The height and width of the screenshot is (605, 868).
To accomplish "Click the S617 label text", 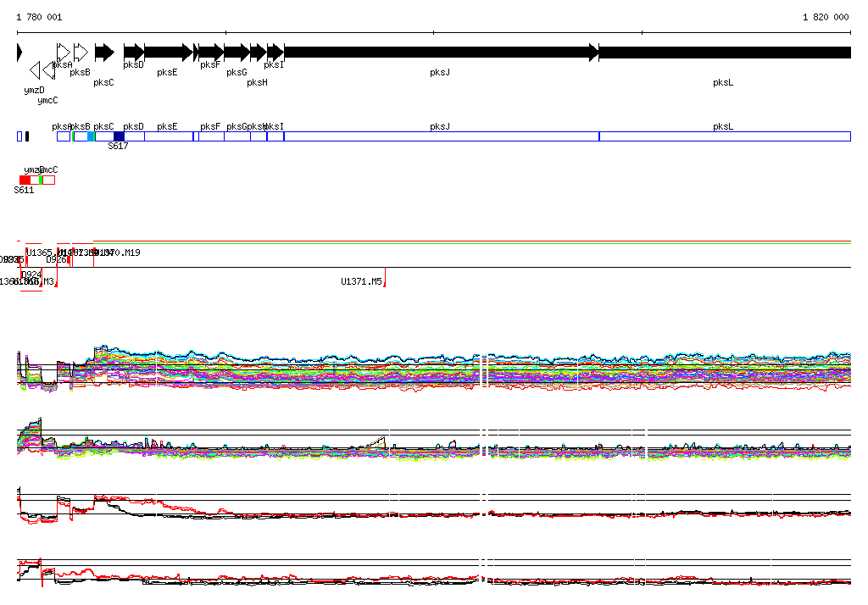I will coord(118,146).
